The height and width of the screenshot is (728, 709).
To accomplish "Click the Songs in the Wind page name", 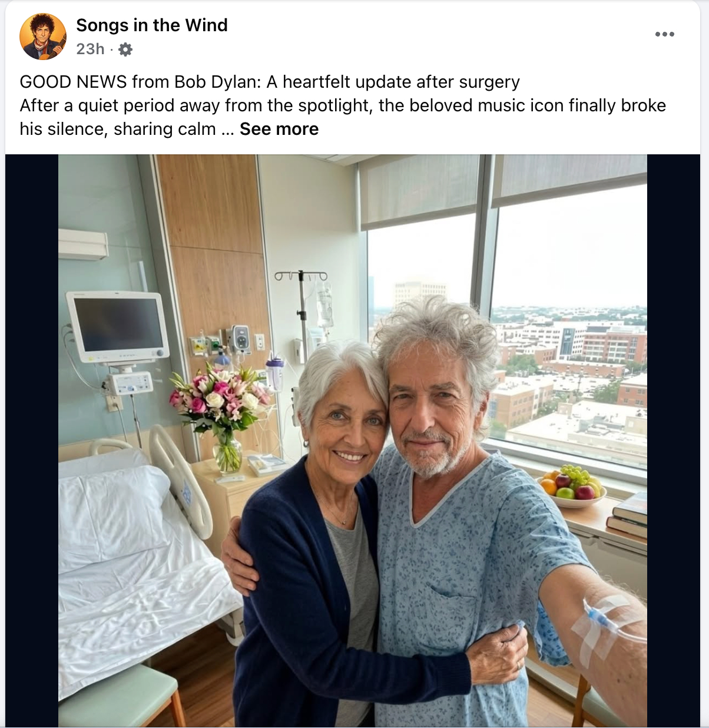I will pyautogui.click(x=151, y=25).
